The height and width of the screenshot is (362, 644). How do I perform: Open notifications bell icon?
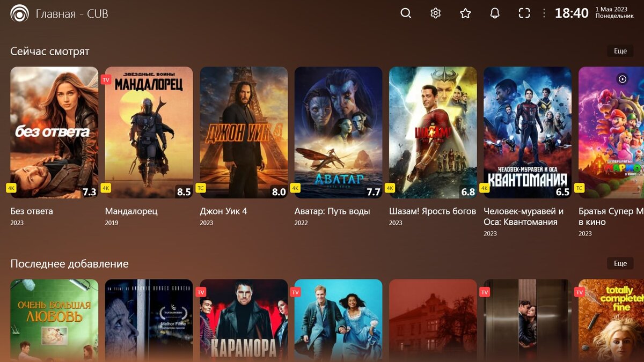point(495,13)
